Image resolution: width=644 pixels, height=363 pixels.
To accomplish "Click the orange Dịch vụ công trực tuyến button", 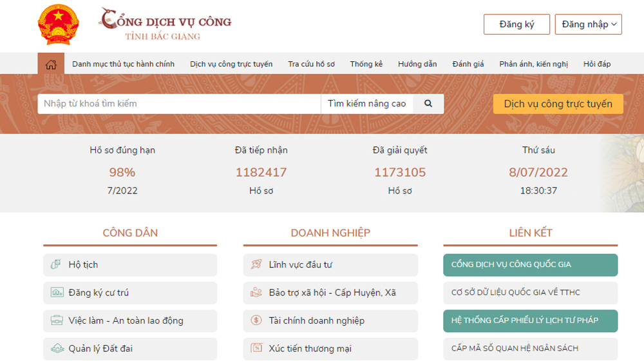I will (x=558, y=104).
